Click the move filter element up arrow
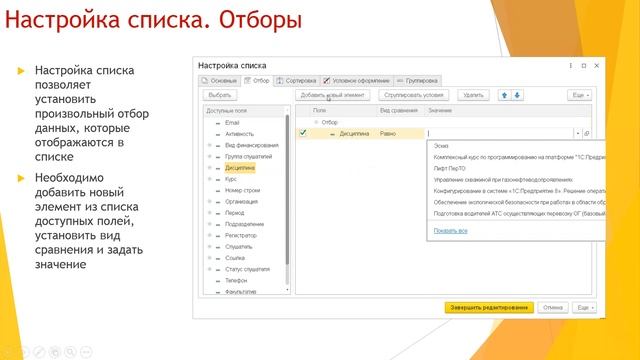The image size is (640, 360). pyautogui.click(x=504, y=95)
